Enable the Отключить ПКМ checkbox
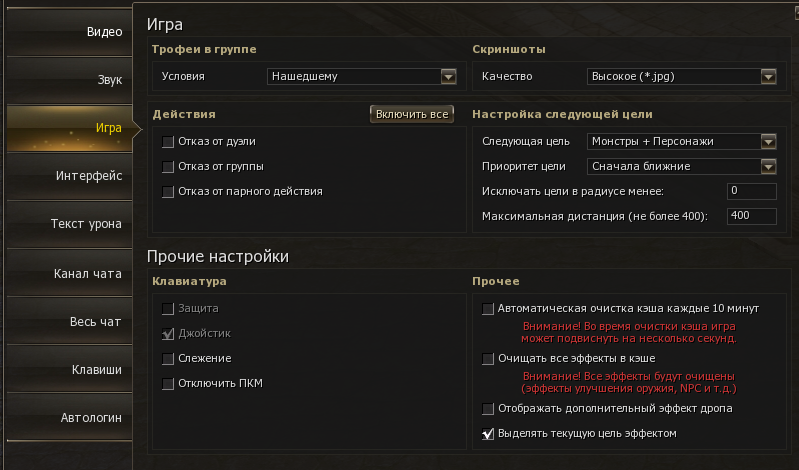 click(168, 383)
